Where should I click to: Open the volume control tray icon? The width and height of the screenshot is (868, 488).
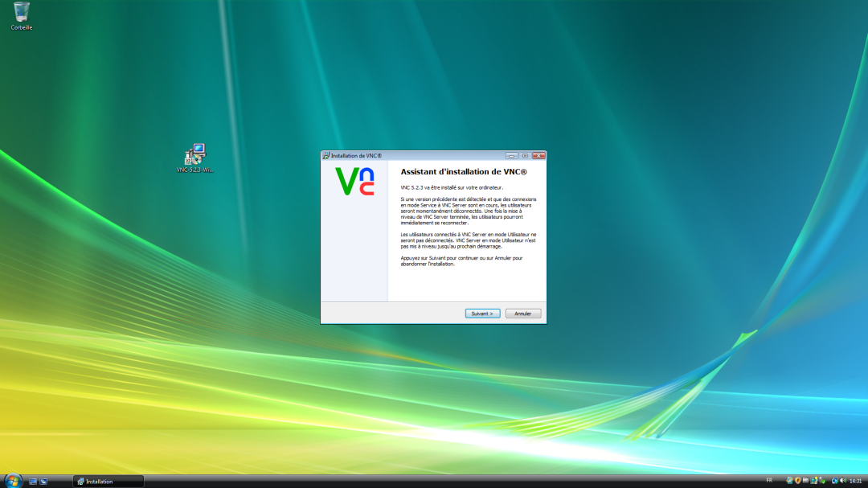coord(842,481)
